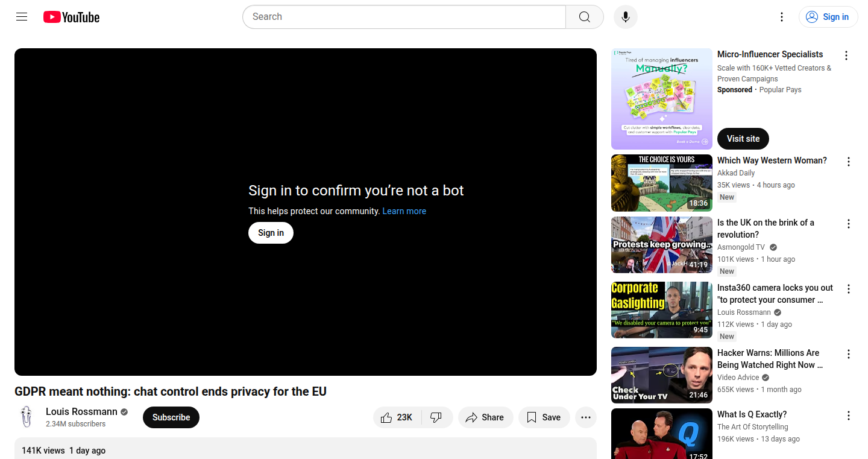Click Micro-Influencer Specialists ad title
Viewport: 868px width, 459px height.
point(770,54)
